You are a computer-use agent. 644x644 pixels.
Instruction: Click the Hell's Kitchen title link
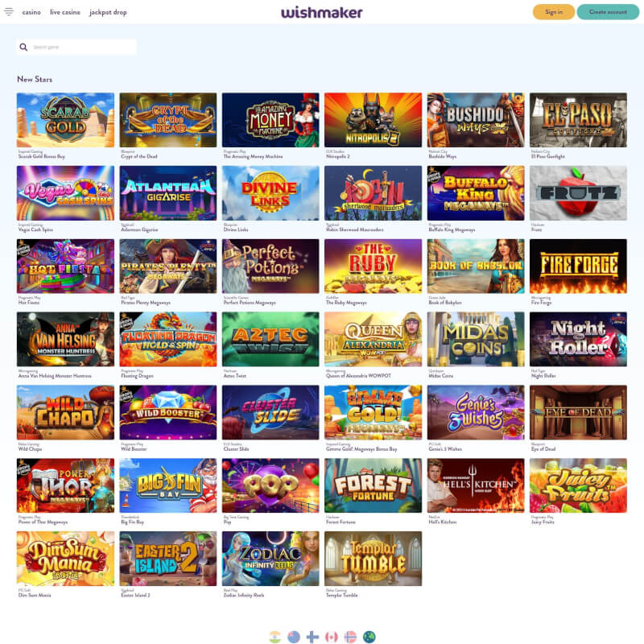[442, 522]
